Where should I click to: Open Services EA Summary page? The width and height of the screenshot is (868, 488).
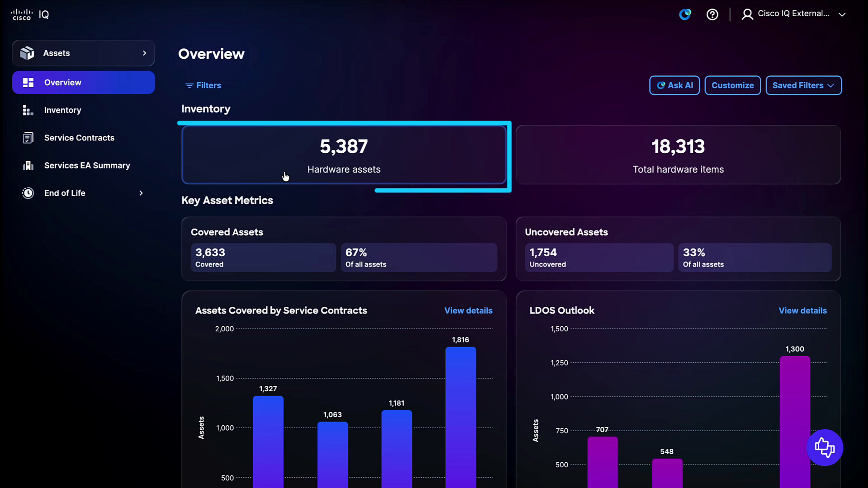83,165
